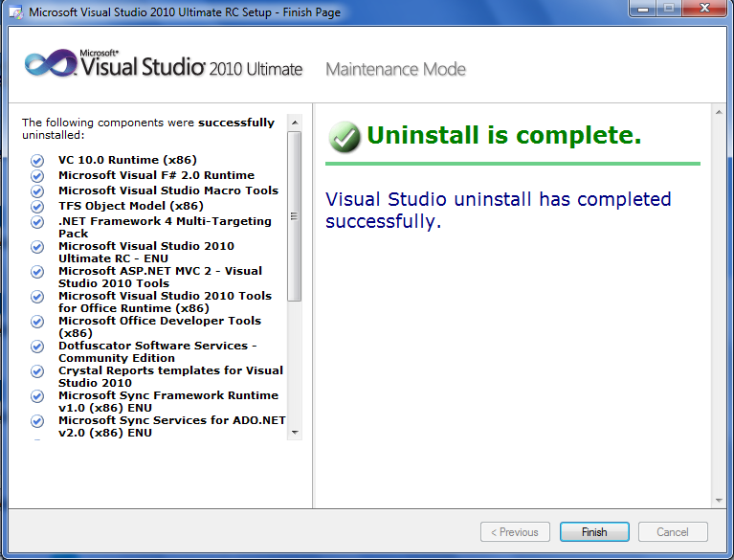
Task: Click the component list scroll down arrow
Action: [295, 432]
